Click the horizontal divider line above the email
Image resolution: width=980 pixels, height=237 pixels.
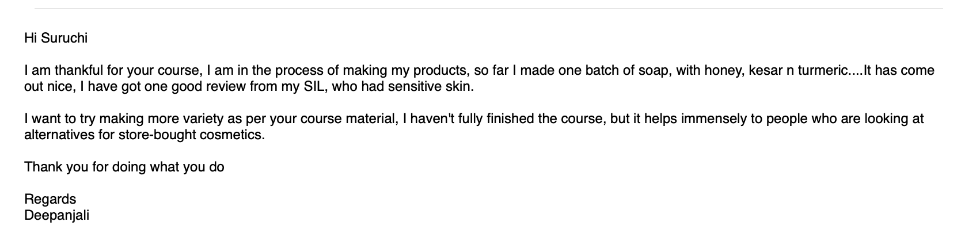tap(488, 9)
